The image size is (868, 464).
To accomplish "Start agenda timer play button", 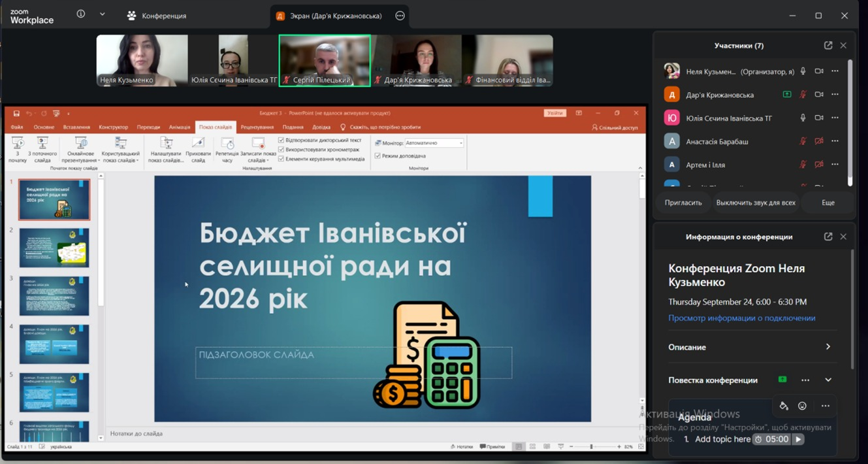I will click(798, 439).
